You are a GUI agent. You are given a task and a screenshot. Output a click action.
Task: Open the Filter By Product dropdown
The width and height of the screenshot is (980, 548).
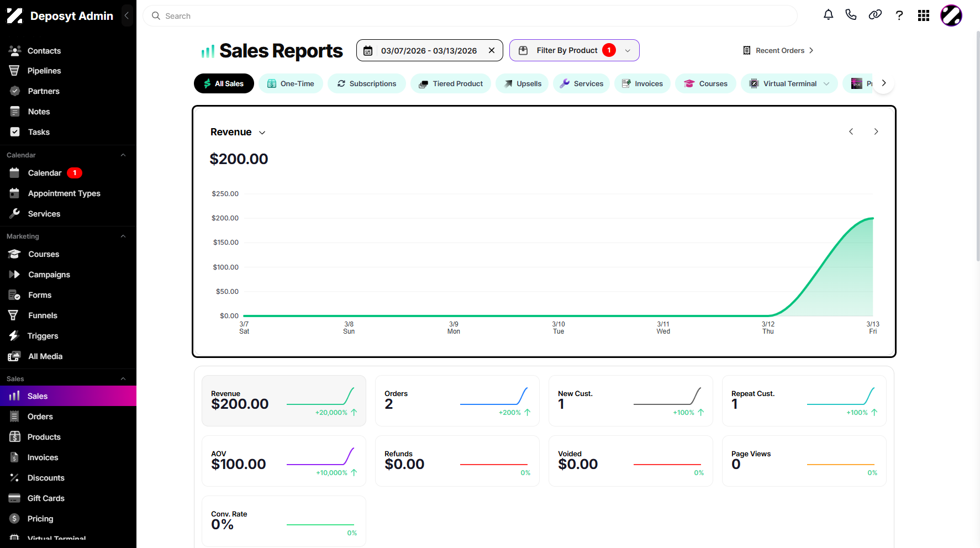pyautogui.click(x=575, y=50)
